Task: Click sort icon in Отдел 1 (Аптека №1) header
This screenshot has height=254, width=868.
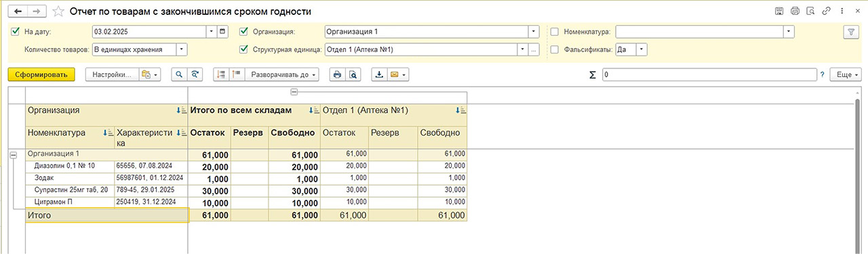Action: pos(461,110)
